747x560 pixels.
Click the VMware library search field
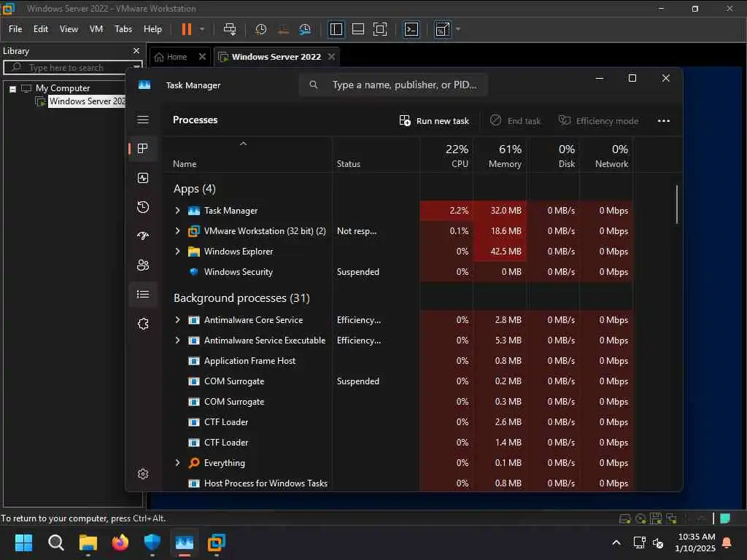point(74,67)
